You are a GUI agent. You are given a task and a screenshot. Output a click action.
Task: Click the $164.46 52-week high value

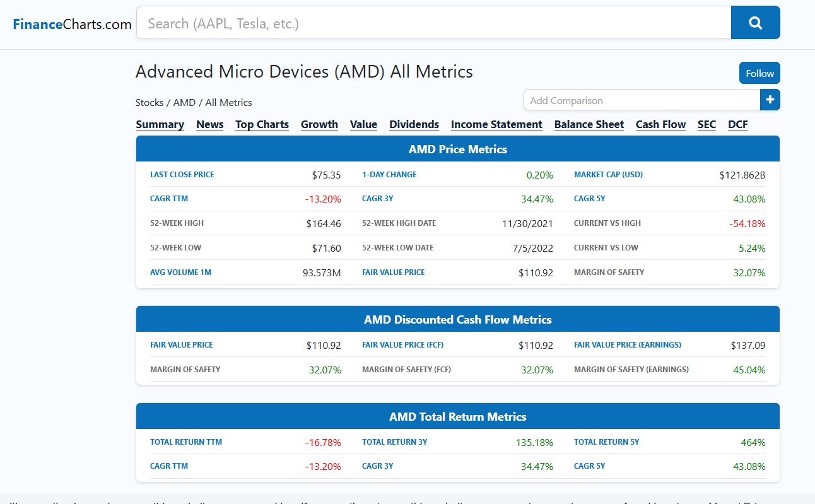coord(324,223)
